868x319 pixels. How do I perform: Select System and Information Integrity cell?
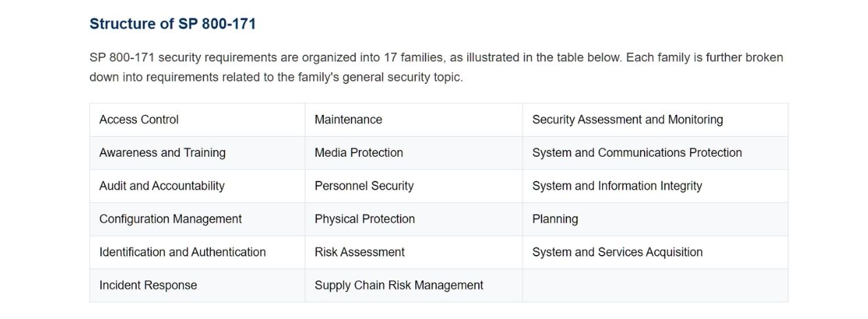656,186
